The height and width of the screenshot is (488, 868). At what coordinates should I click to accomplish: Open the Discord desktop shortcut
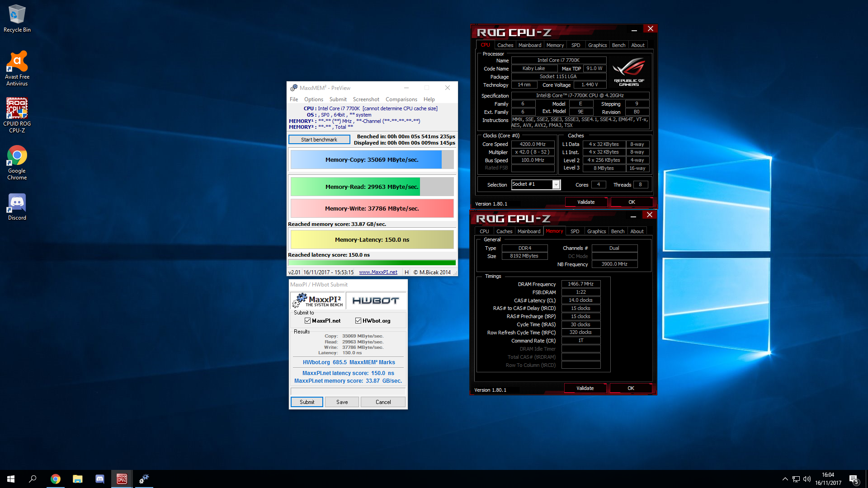click(17, 207)
